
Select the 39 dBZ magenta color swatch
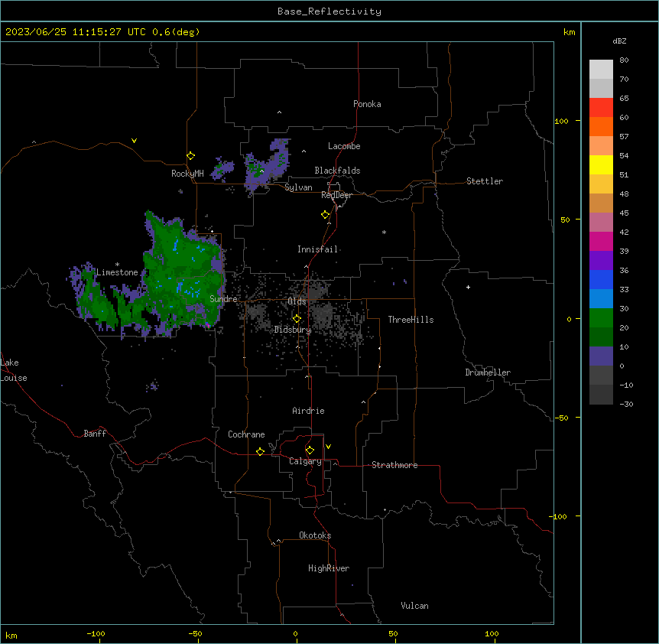(601, 241)
